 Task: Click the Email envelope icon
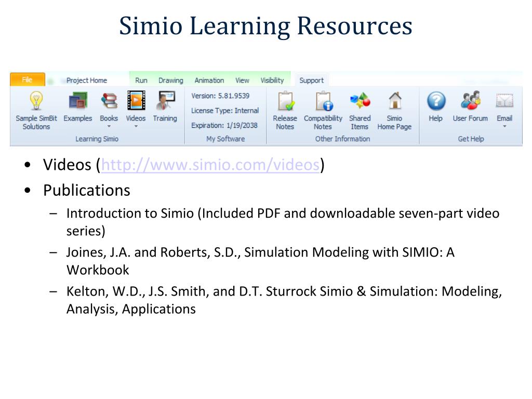pyautogui.click(x=504, y=101)
